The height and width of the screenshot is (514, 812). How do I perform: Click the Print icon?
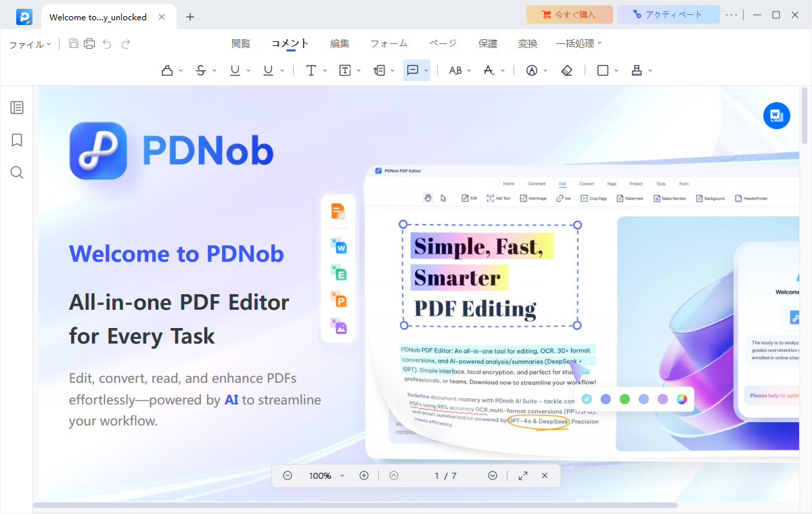[89, 44]
